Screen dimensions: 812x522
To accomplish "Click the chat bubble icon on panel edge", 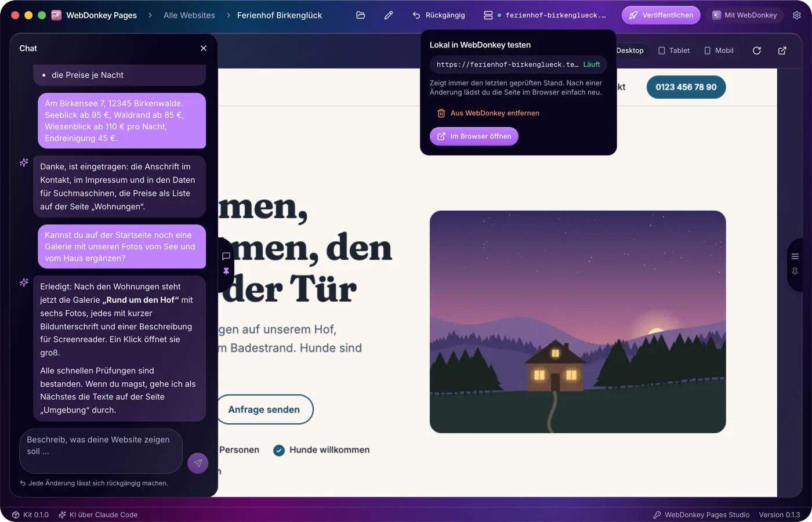I will tap(226, 256).
